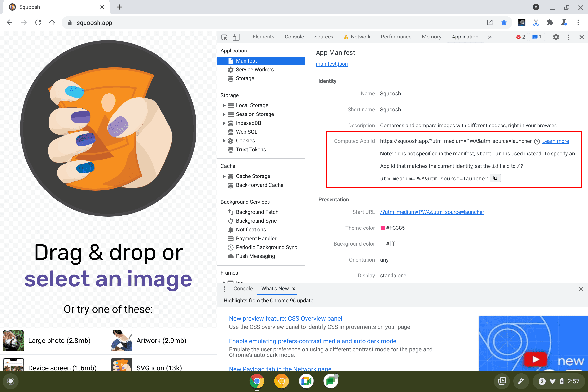Viewport: 588px width, 392px height.
Task: Click the Learn more link
Action: 556,141
